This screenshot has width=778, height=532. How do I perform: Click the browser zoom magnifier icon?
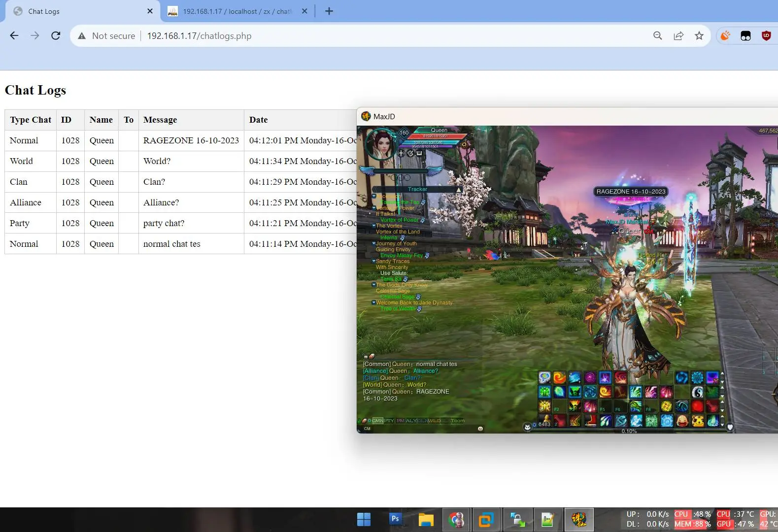[x=658, y=35]
